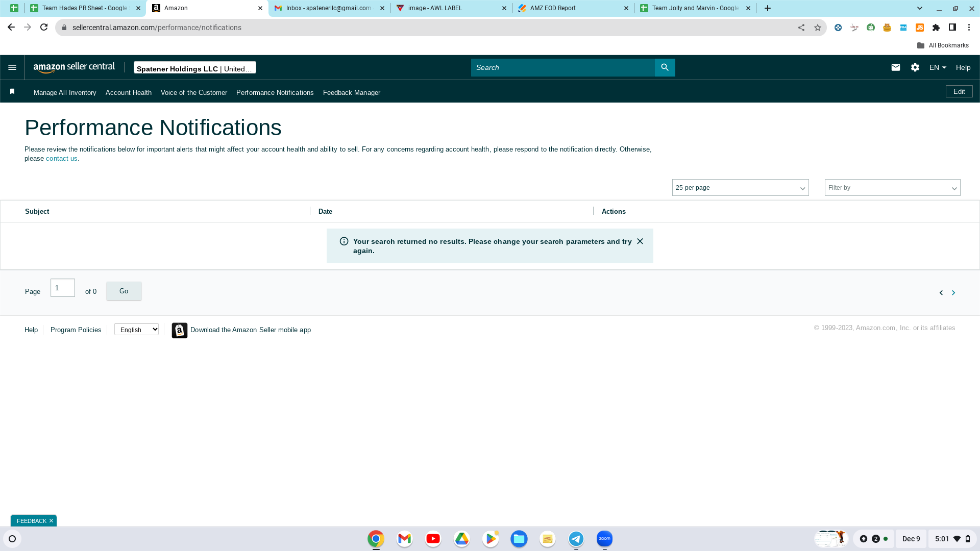
Task: Close the FEEDBACK tab widget
Action: tap(51, 521)
